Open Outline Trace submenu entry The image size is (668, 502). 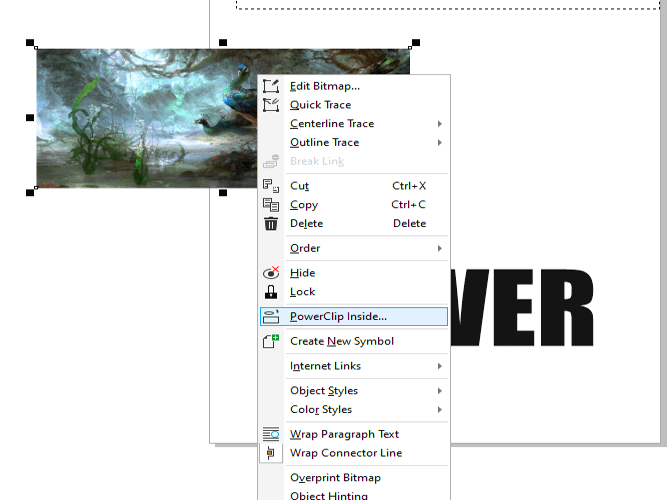tap(354, 142)
